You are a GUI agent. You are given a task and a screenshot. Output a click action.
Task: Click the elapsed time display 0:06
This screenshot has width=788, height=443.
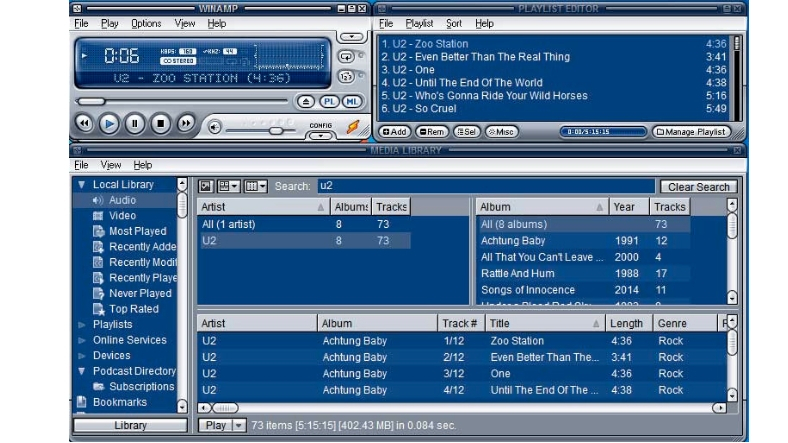(x=122, y=55)
